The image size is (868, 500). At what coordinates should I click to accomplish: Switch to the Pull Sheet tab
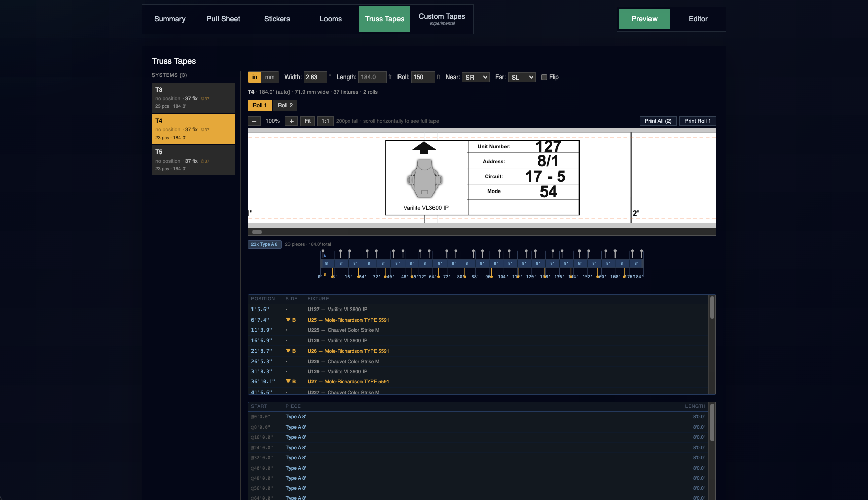[x=224, y=19]
